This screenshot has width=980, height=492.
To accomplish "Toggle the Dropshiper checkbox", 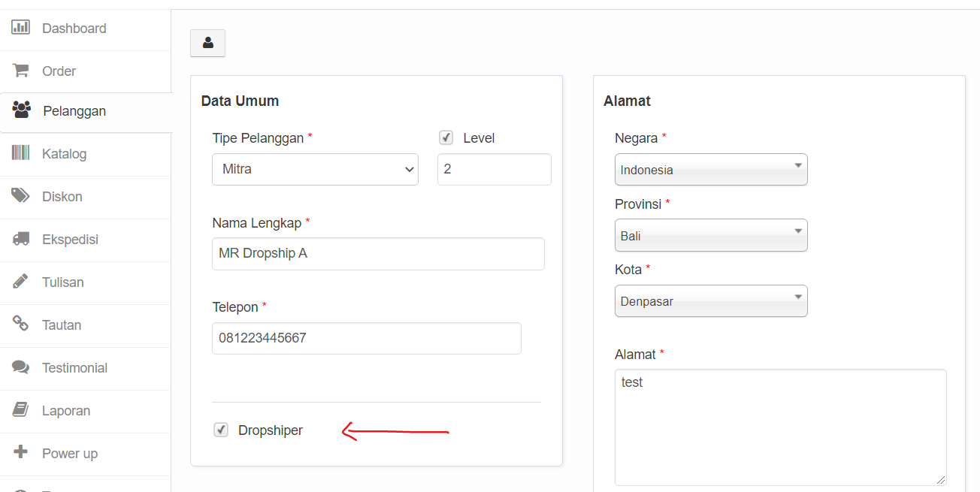I will click(x=221, y=430).
